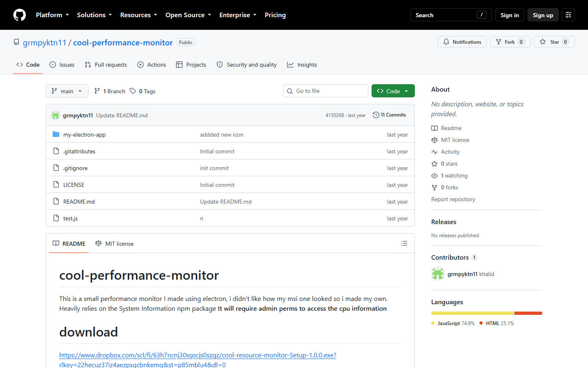This screenshot has width=588, height=368.
Task: Click the Go to file search box
Action: coord(325,91)
